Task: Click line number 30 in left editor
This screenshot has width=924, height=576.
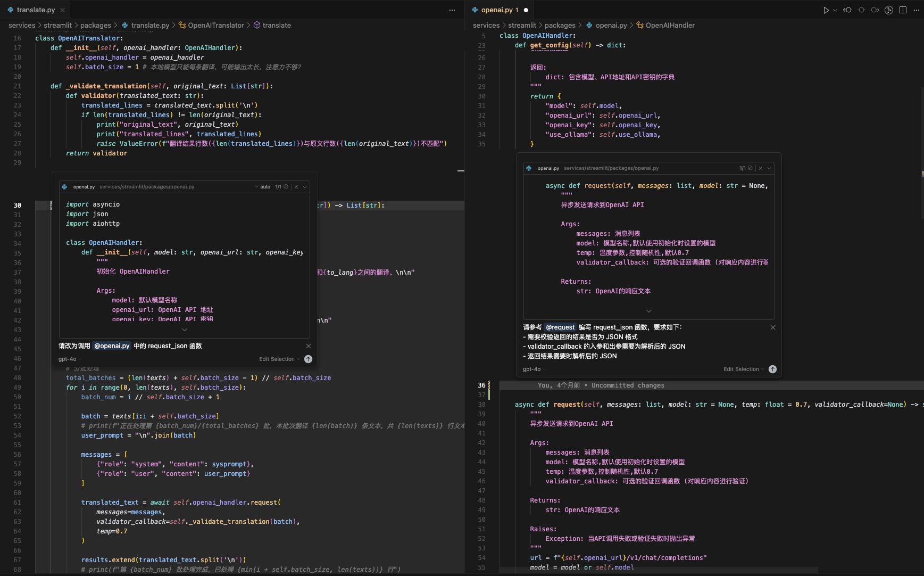Action: point(18,205)
